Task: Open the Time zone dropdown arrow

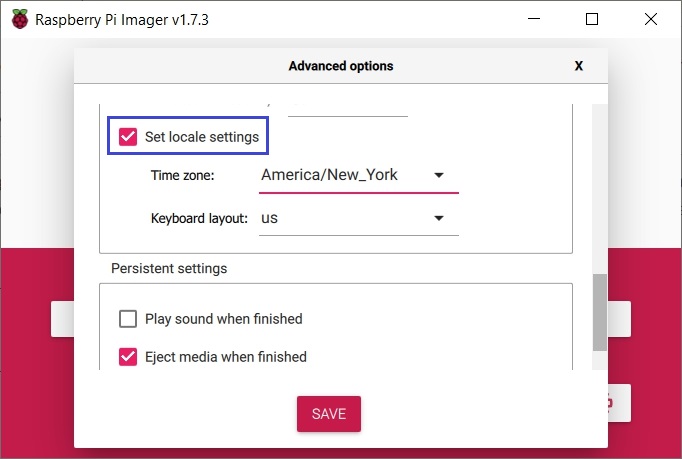Action: click(439, 176)
